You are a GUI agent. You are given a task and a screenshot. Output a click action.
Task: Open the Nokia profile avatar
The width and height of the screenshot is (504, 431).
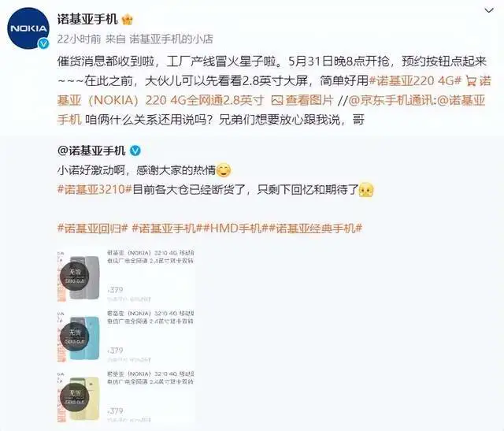[28, 28]
